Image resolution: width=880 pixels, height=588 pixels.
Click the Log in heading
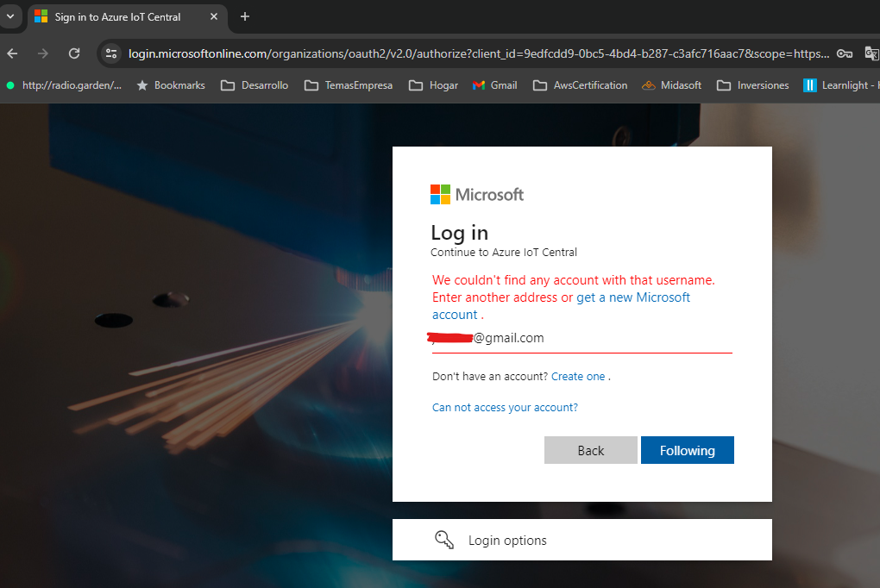460,233
